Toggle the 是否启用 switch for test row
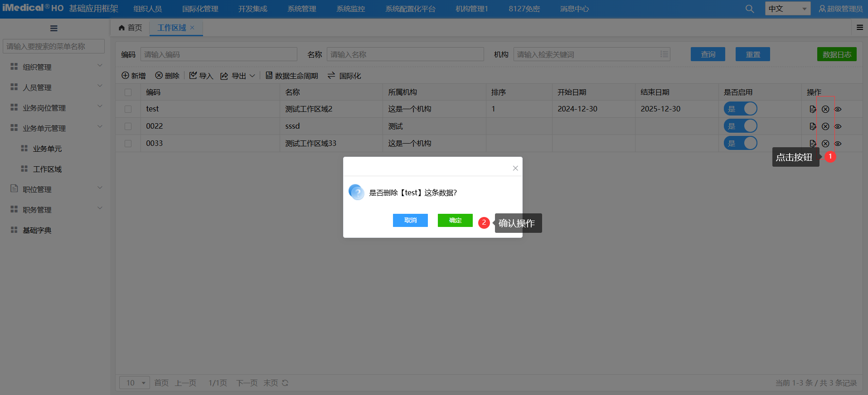The height and width of the screenshot is (395, 868). pos(740,109)
